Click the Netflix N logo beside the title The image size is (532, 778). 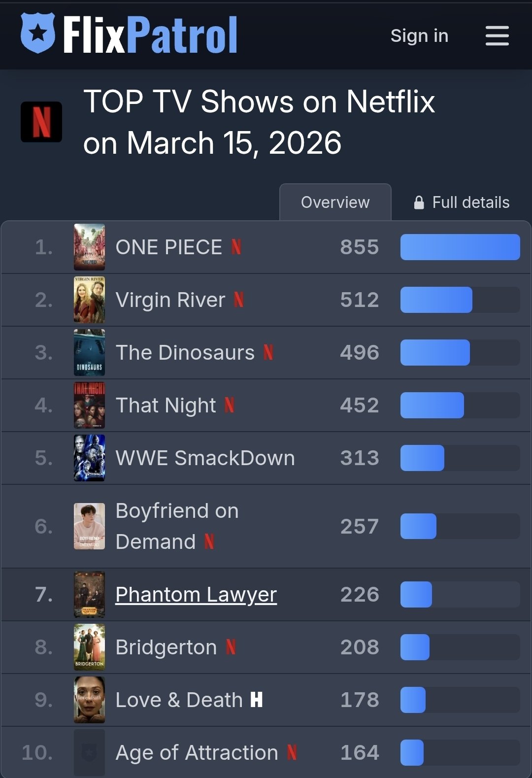coord(41,122)
